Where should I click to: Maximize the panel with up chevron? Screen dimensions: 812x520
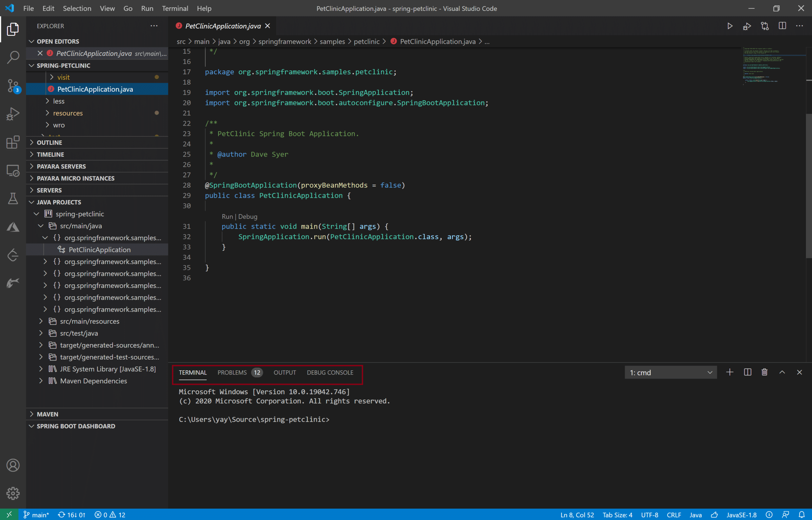coord(782,372)
